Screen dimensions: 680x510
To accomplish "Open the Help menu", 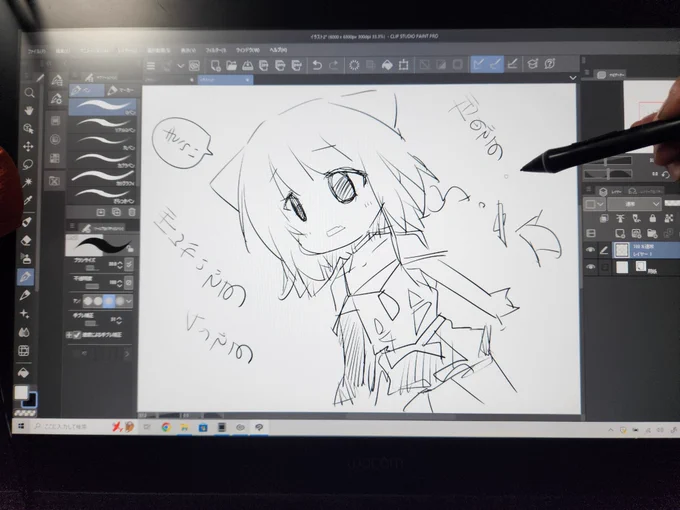I will pyautogui.click(x=278, y=50).
